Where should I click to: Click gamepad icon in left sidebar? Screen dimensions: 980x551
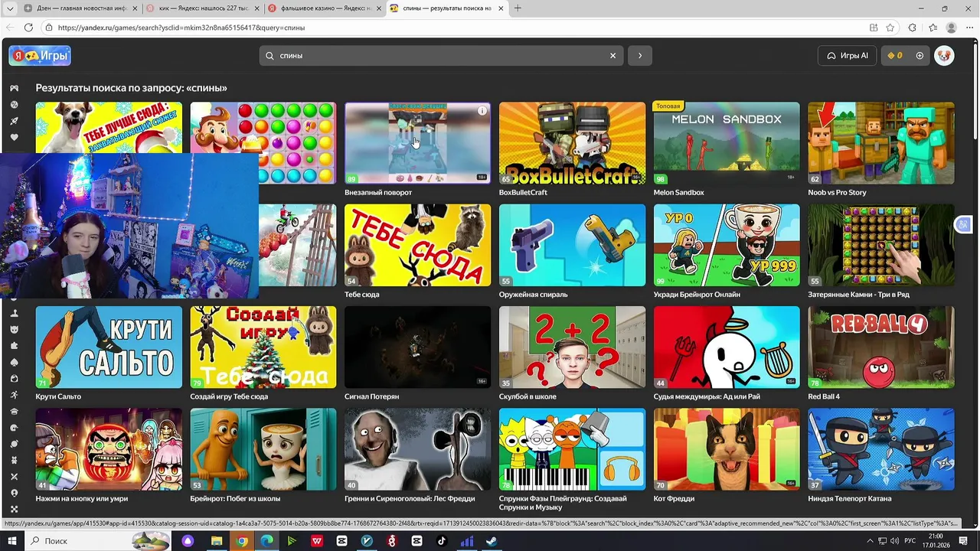[x=14, y=88]
